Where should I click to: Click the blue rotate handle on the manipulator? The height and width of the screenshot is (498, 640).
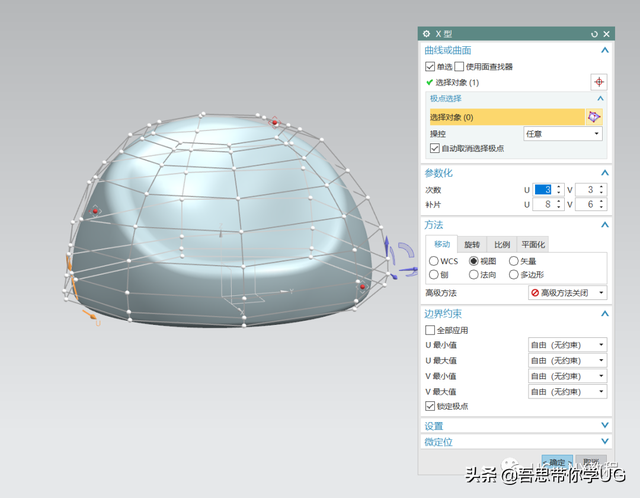coord(407,250)
